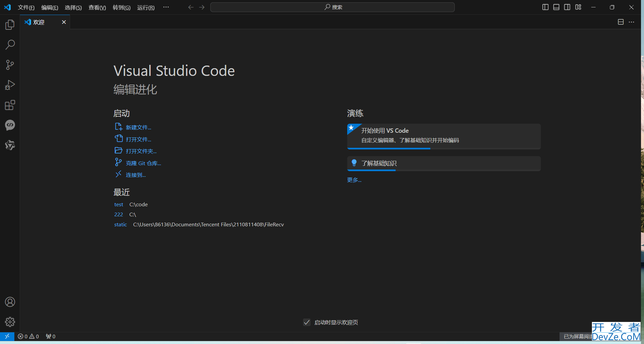This screenshot has height=344, width=644.
Task: Click the new file icon beside 新建文件
Action: coord(119,127)
